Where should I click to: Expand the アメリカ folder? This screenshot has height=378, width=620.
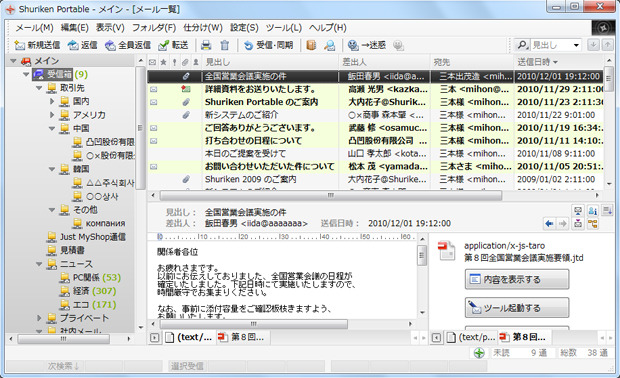52,115
